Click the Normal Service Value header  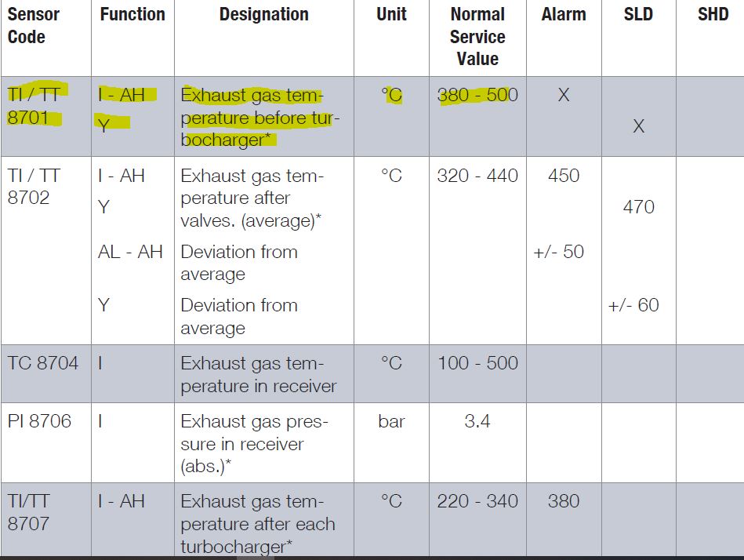click(x=477, y=37)
